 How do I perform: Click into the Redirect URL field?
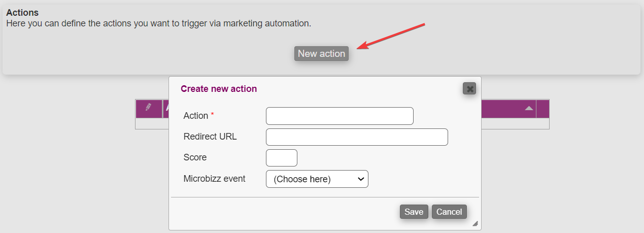coord(357,137)
